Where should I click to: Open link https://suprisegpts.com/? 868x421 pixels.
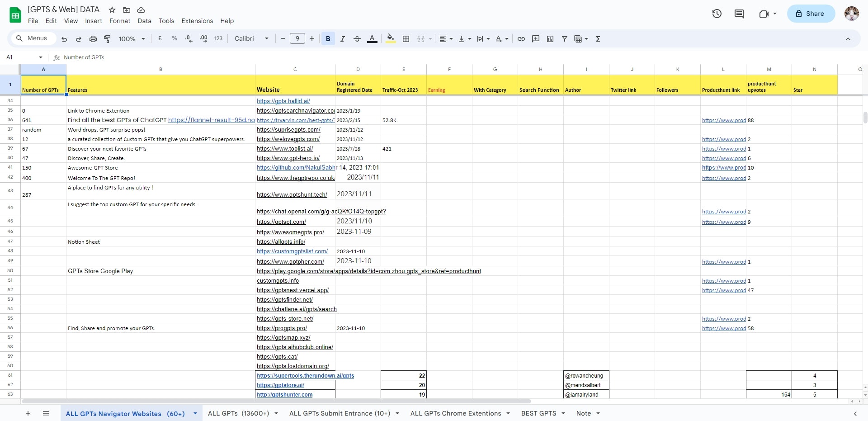click(x=288, y=130)
